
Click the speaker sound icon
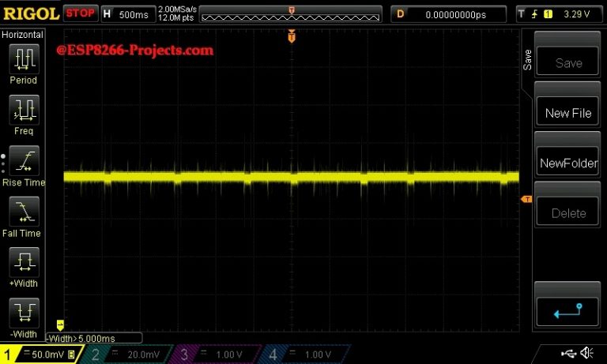point(587,352)
